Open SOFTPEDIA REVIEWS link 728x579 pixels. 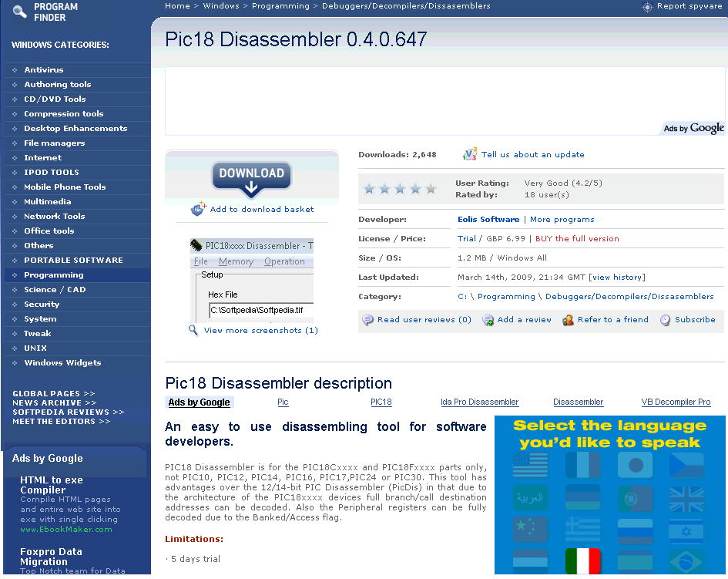tap(69, 412)
